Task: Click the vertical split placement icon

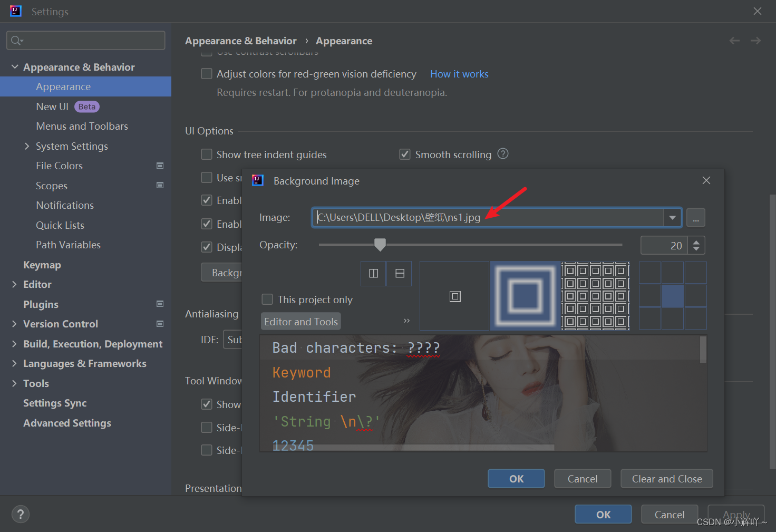Action: 373,273
